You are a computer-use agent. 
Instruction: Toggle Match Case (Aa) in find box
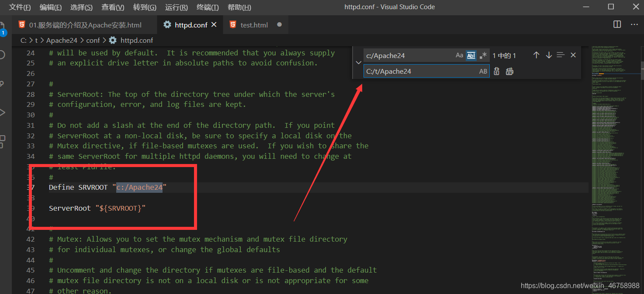[x=459, y=55]
